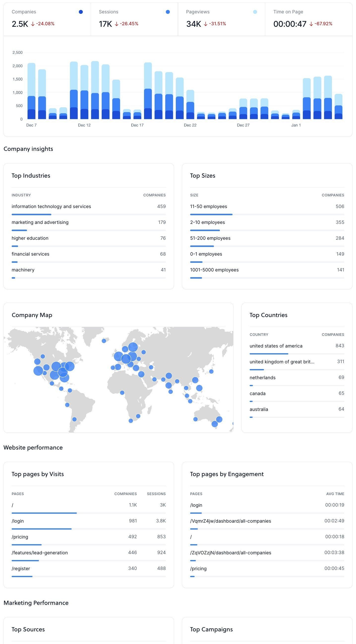Sort Top pages by Sessions column header
This screenshot has height=644, width=356.
pyautogui.click(x=156, y=494)
